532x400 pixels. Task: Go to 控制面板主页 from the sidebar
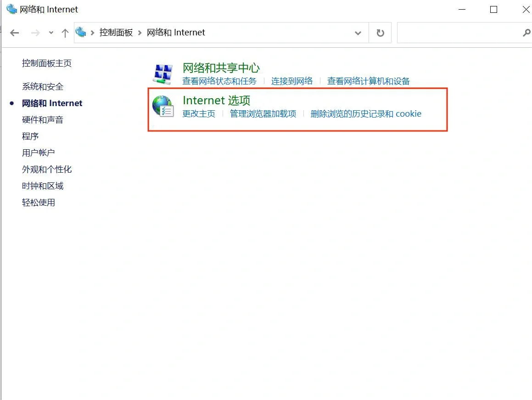[x=46, y=63]
